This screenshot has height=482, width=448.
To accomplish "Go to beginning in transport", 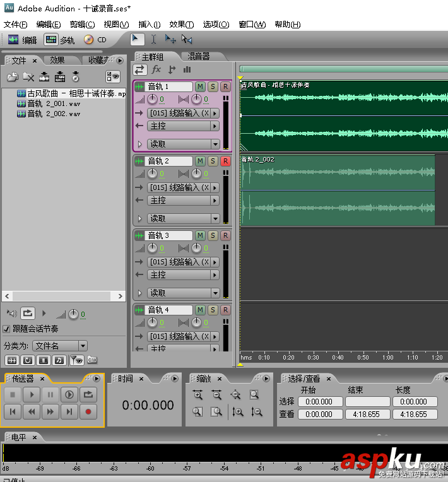I will click(x=13, y=411).
